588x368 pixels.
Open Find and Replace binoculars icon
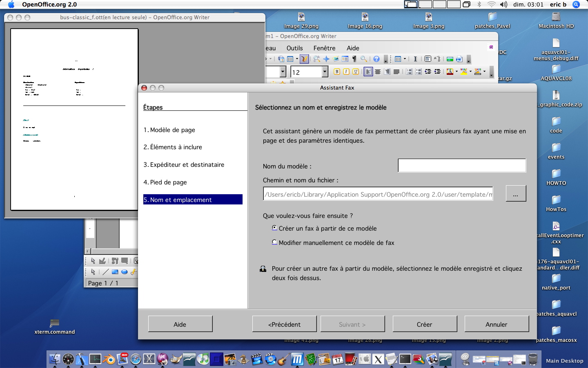point(317,59)
